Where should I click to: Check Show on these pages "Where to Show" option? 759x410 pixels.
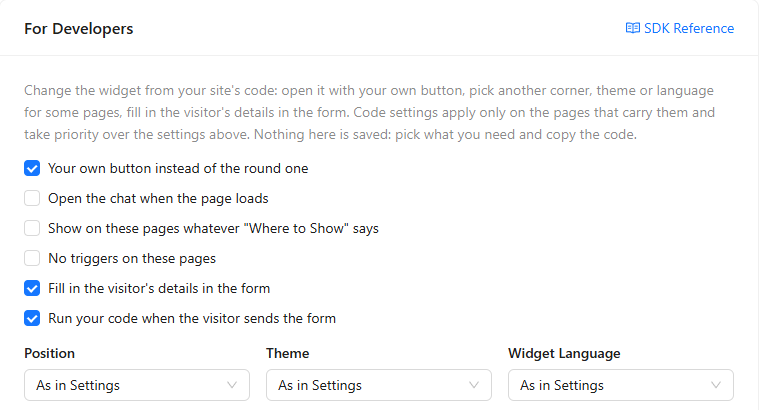click(32, 228)
